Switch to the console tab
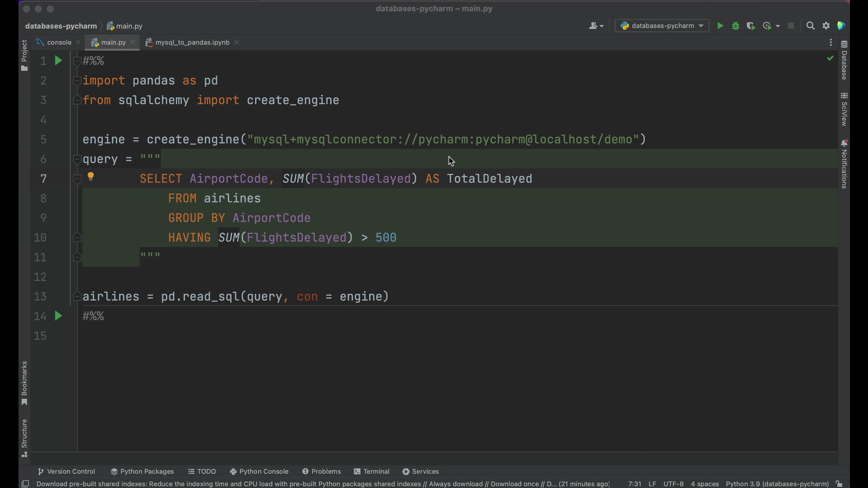The height and width of the screenshot is (488, 868). [59, 42]
